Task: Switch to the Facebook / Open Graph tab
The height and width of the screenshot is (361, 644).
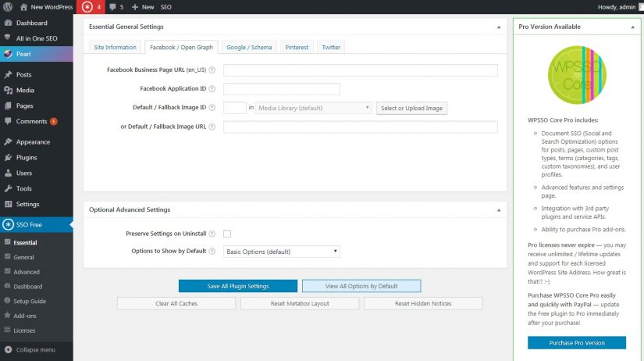Action: 181,48
